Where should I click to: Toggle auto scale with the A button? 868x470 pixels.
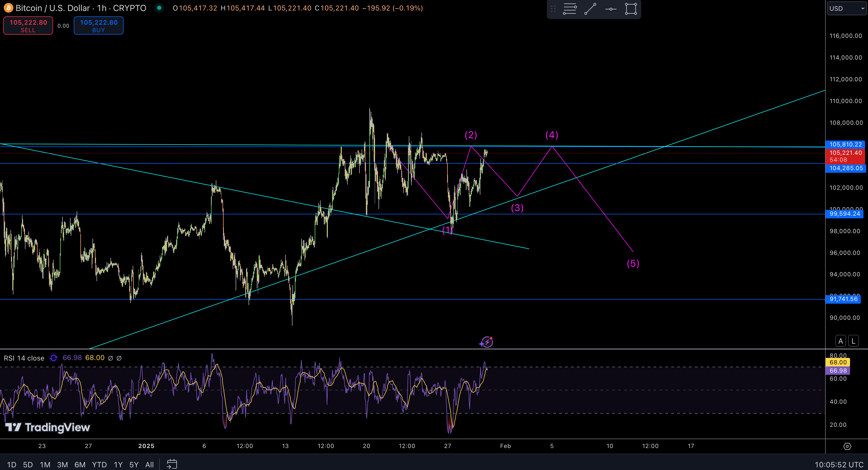tap(840, 341)
